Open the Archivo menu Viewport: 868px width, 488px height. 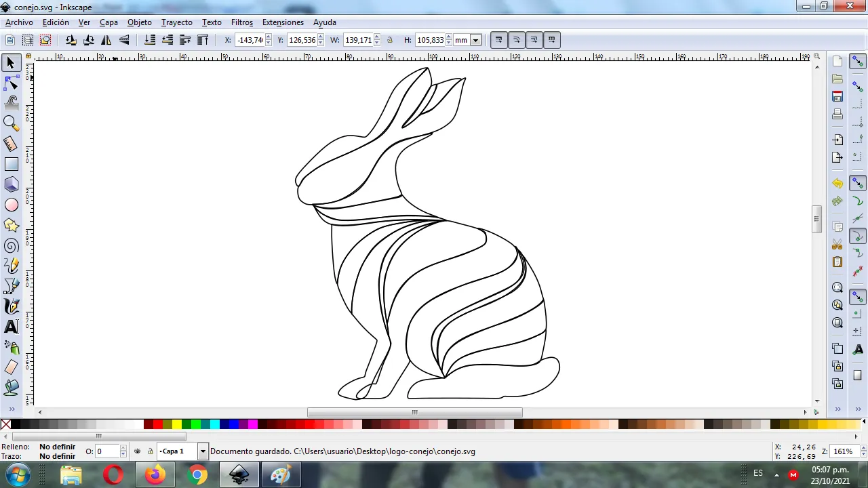point(19,22)
